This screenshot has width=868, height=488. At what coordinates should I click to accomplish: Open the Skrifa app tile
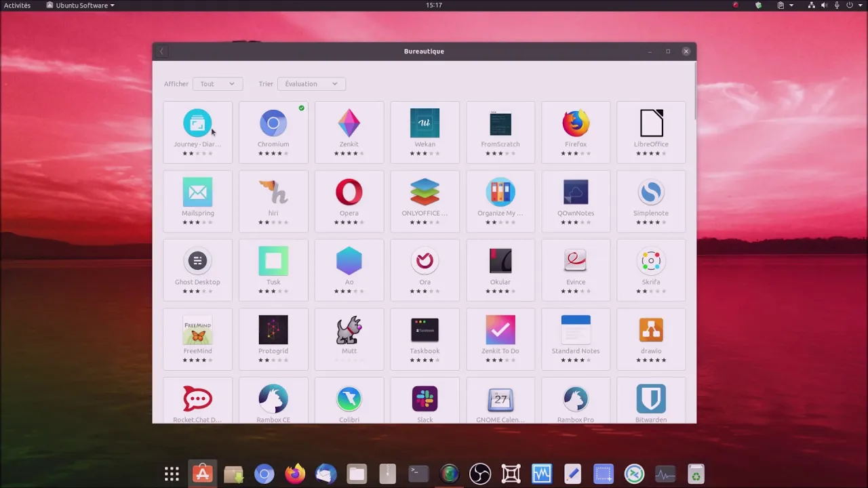(651, 270)
